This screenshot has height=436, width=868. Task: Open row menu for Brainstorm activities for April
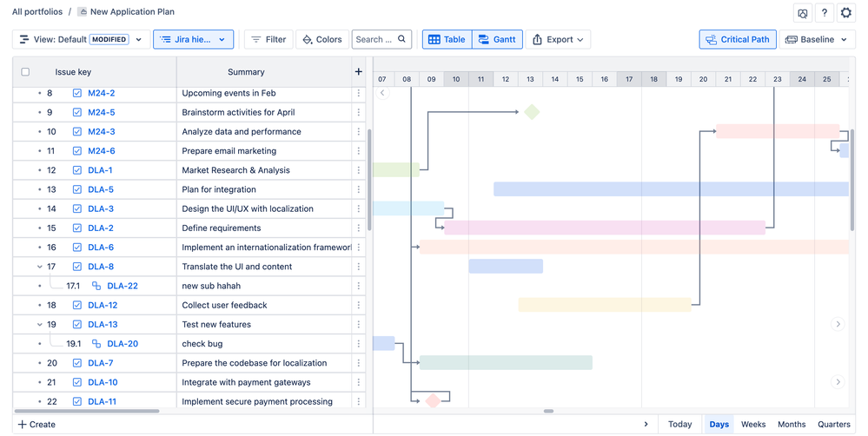(359, 112)
